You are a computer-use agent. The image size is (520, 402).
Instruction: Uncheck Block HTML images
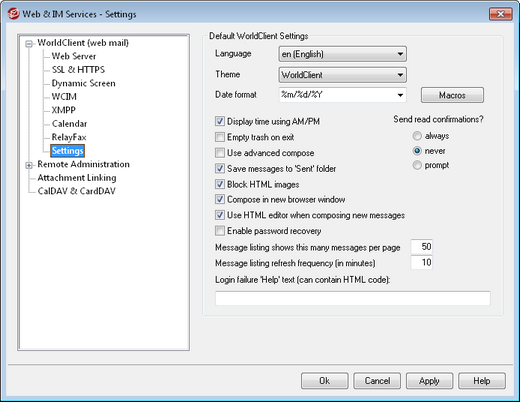pyautogui.click(x=220, y=184)
